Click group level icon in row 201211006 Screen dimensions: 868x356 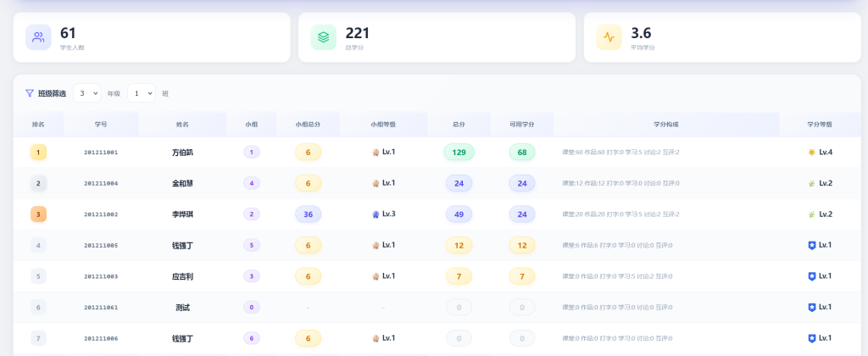pos(376,337)
